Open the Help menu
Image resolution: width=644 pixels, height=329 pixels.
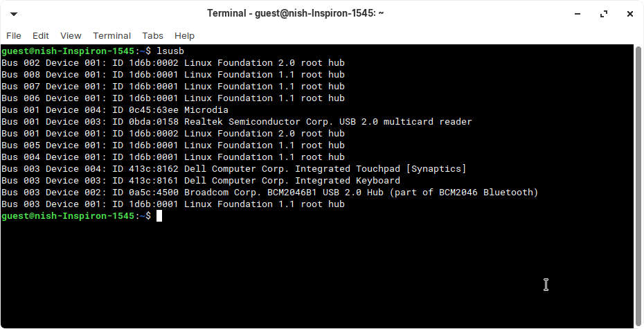pos(184,36)
